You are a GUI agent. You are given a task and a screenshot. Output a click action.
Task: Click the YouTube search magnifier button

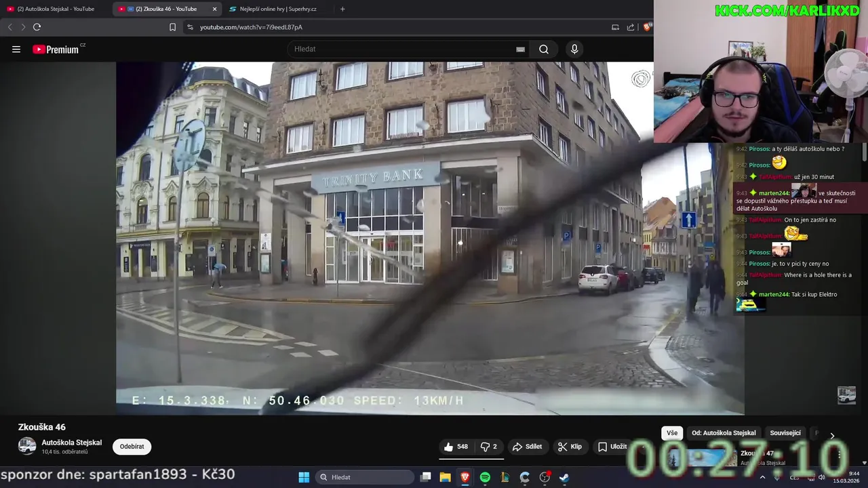pyautogui.click(x=544, y=49)
